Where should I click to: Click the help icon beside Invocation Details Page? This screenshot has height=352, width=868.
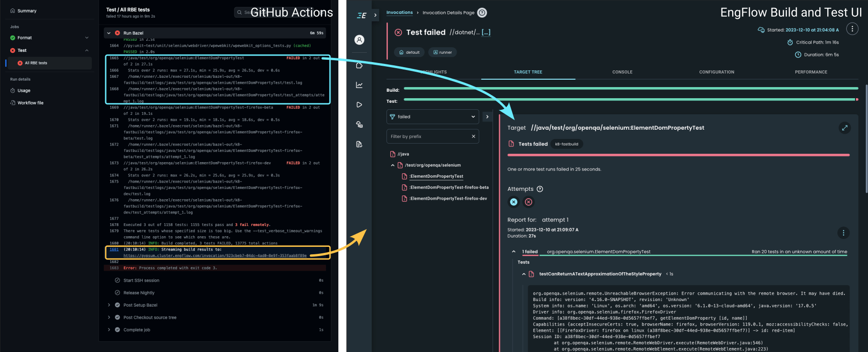point(482,13)
